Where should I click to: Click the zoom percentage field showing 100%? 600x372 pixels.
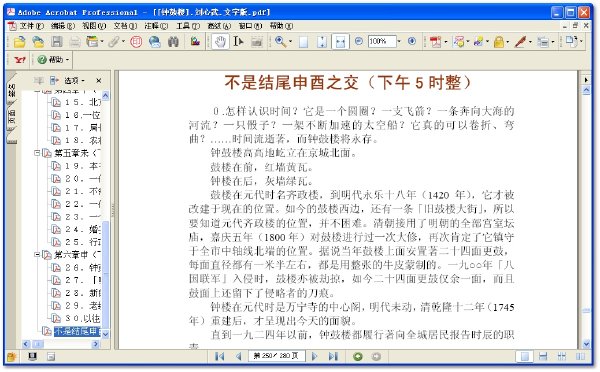pyautogui.click(x=382, y=41)
